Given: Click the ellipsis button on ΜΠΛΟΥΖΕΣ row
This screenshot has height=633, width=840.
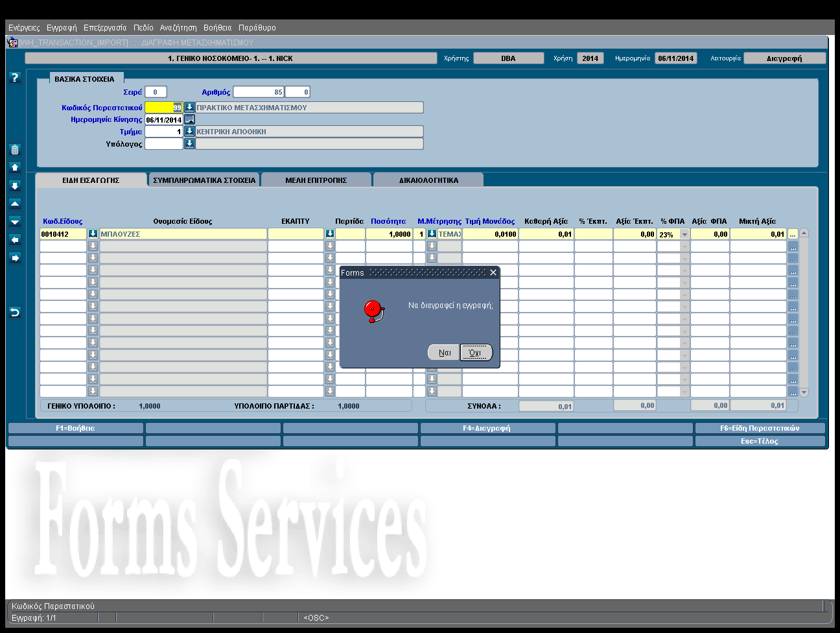Looking at the screenshot, I should pos(793,234).
